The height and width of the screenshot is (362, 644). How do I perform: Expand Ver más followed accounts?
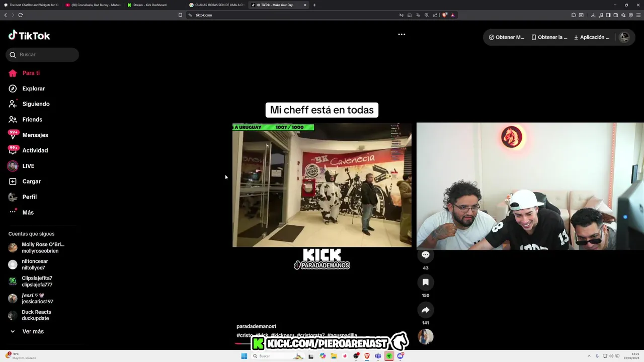27,332
